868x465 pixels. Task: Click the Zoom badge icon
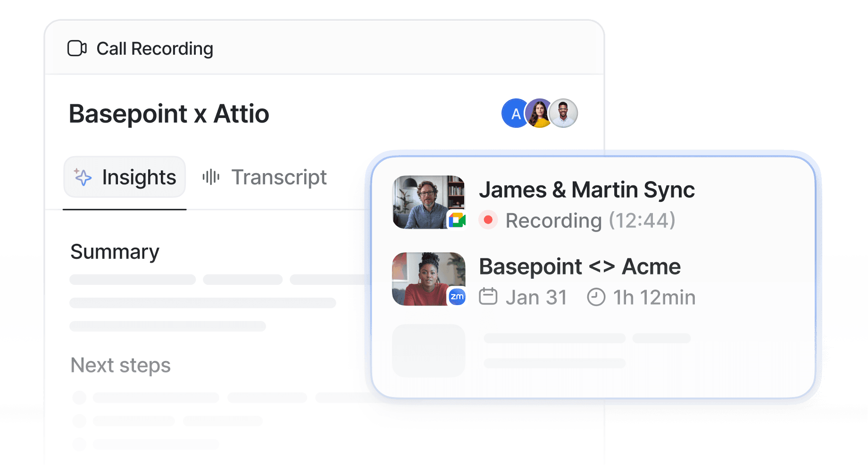pos(457,297)
